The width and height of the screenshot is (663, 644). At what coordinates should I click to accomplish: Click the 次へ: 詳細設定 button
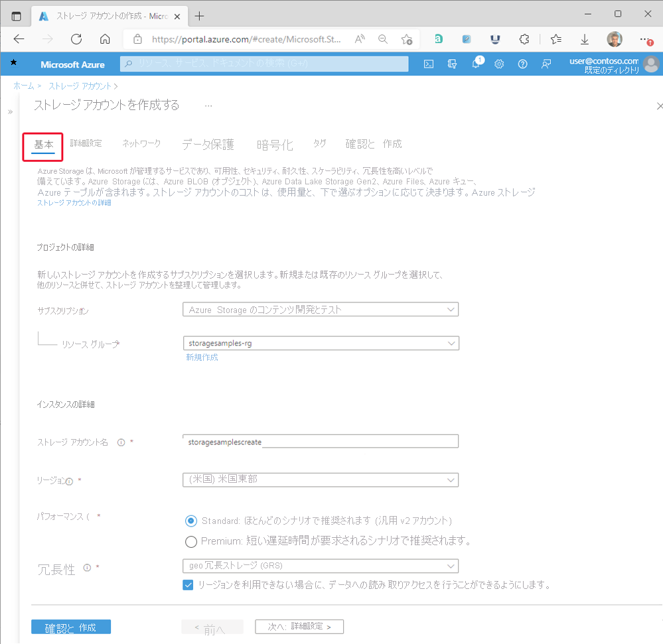pyautogui.click(x=299, y=627)
